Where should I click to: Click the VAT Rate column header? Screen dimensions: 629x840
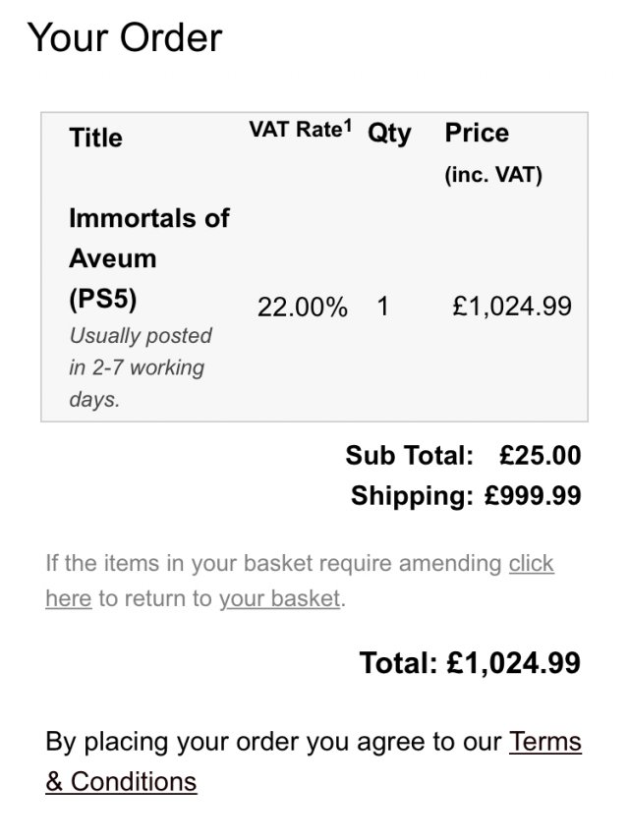pos(294,131)
